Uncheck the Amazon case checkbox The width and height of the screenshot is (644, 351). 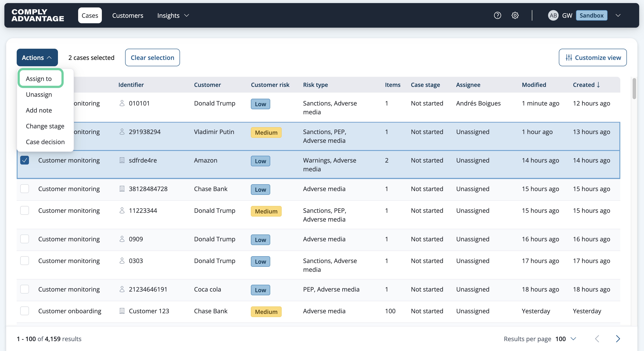click(25, 160)
